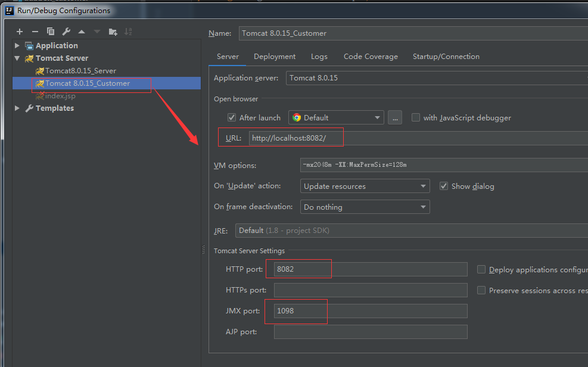
Task: Expand the Templates tree node
Action: (x=17, y=108)
